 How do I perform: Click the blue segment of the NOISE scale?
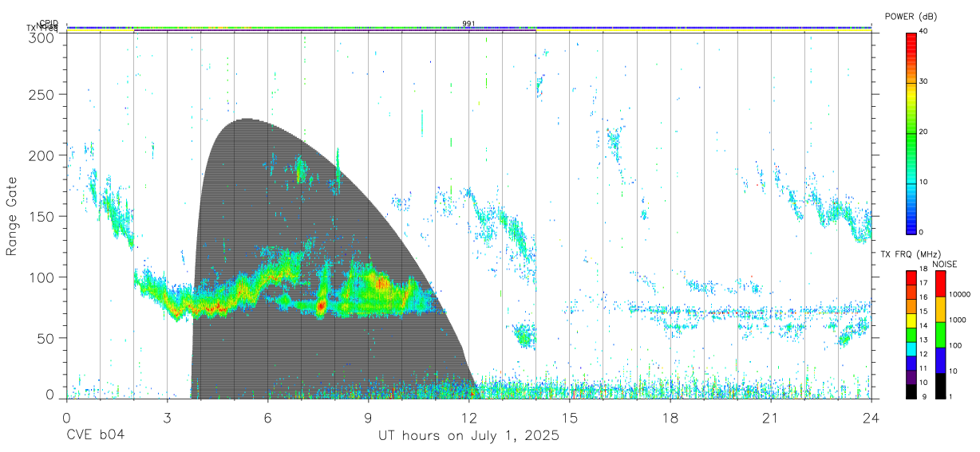(x=941, y=360)
